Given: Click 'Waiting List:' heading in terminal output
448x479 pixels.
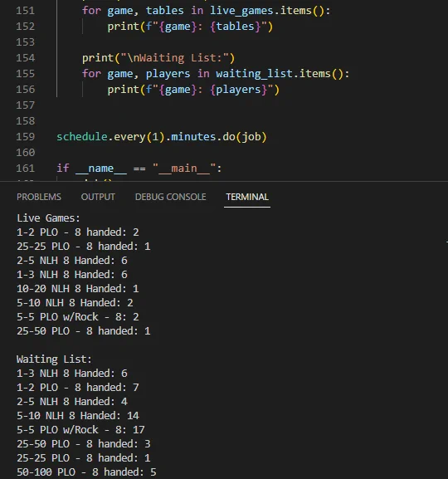Looking at the screenshot, I should [54, 359].
